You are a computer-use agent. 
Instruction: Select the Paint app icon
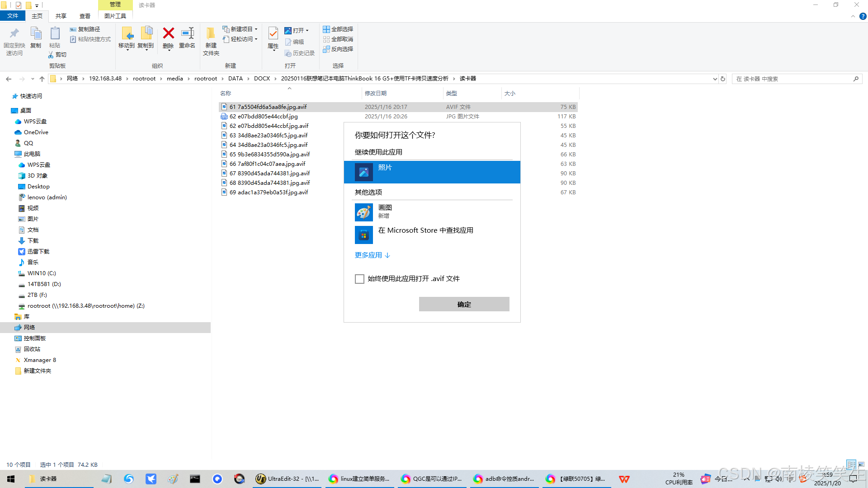[x=364, y=212]
